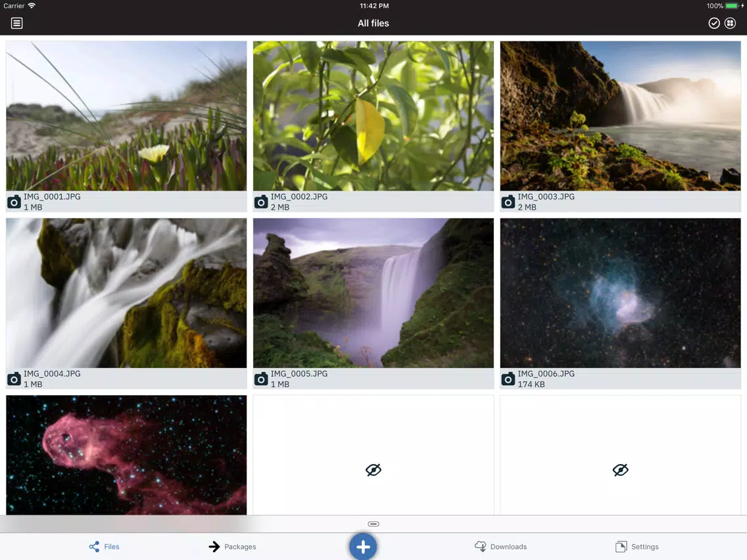Tap the blue plus add button
Viewport: 747px width, 560px height.
(x=363, y=546)
